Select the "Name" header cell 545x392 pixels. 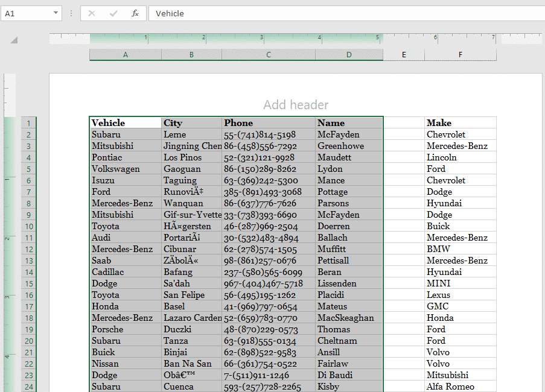pos(349,123)
